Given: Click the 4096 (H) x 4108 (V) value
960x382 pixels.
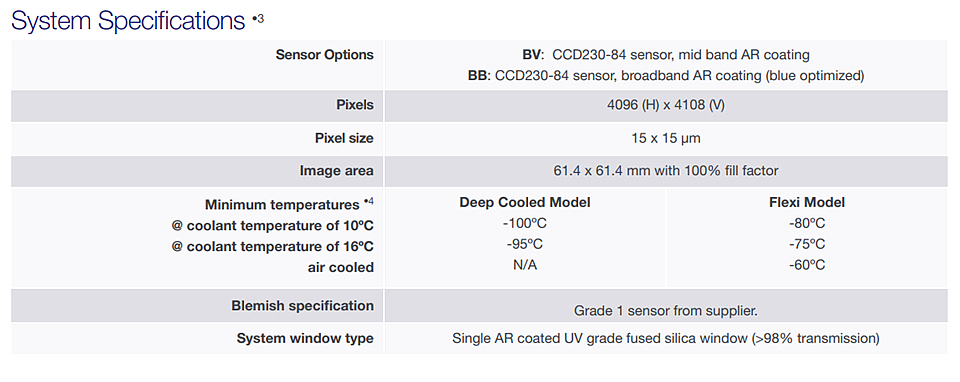Looking at the screenshot, I should [666, 105].
